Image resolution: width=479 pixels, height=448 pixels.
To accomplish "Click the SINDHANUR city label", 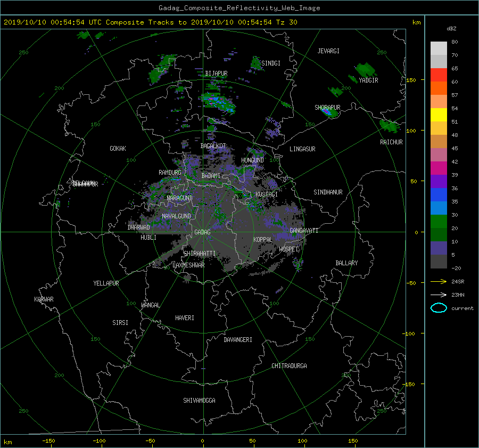I will click(x=328, y=192).
